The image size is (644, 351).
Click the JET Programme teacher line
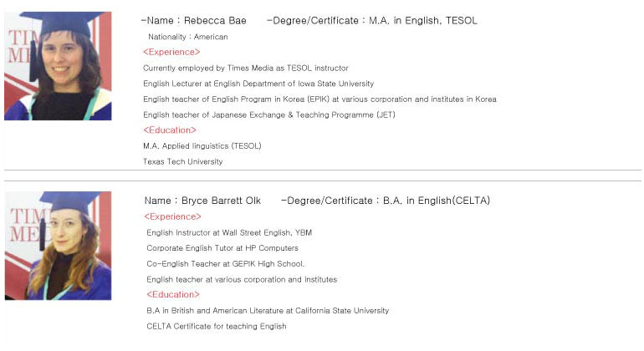[269, 115]
